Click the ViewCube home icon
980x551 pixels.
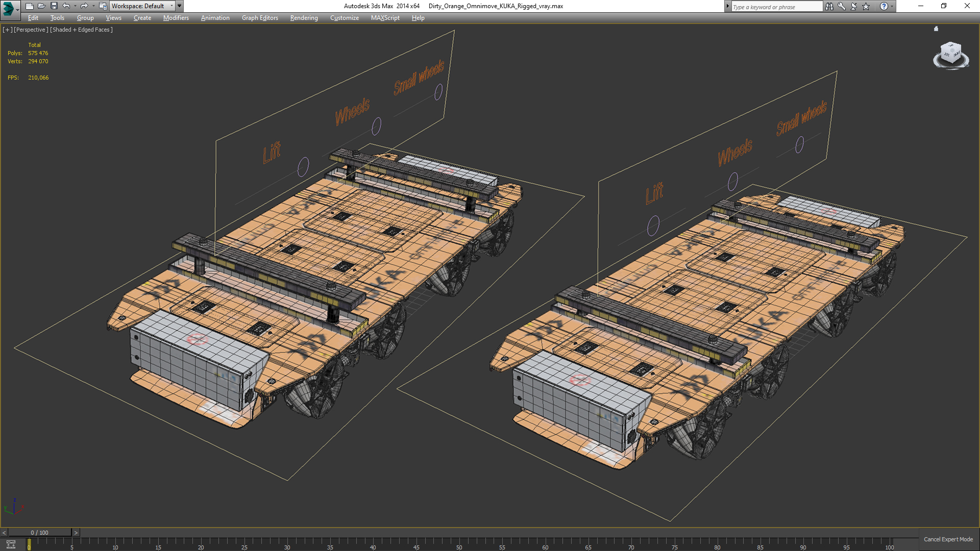point(936,29)
